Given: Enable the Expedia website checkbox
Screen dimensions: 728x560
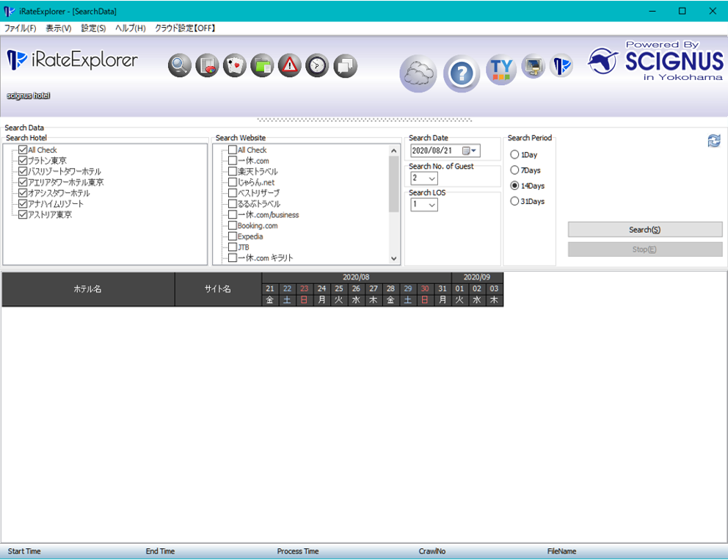Looking at the screenshot, I should [233, 237].
